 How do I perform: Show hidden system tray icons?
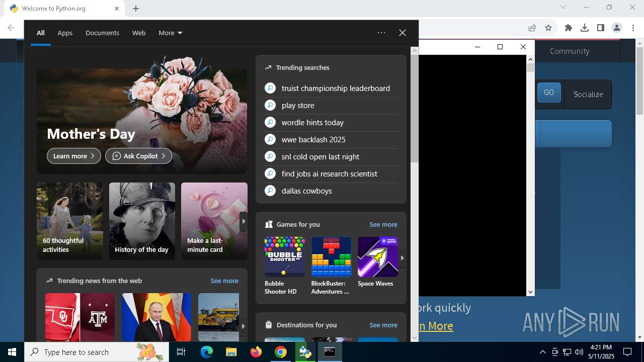point(542,352)
